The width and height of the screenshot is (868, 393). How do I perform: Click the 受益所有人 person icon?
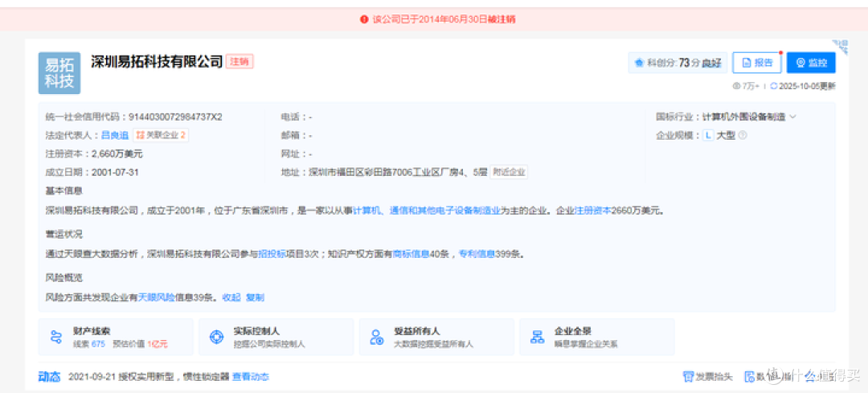377,337
